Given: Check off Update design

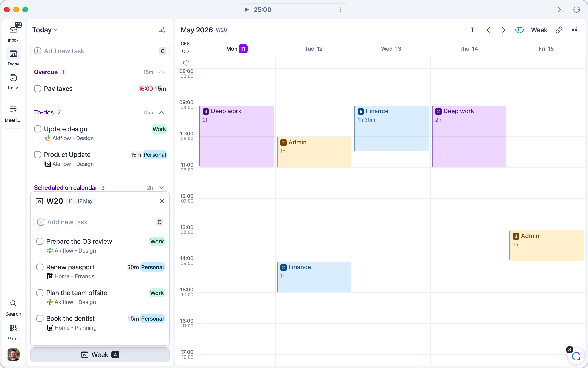Looking at the screenshot, I should (37, 129).
